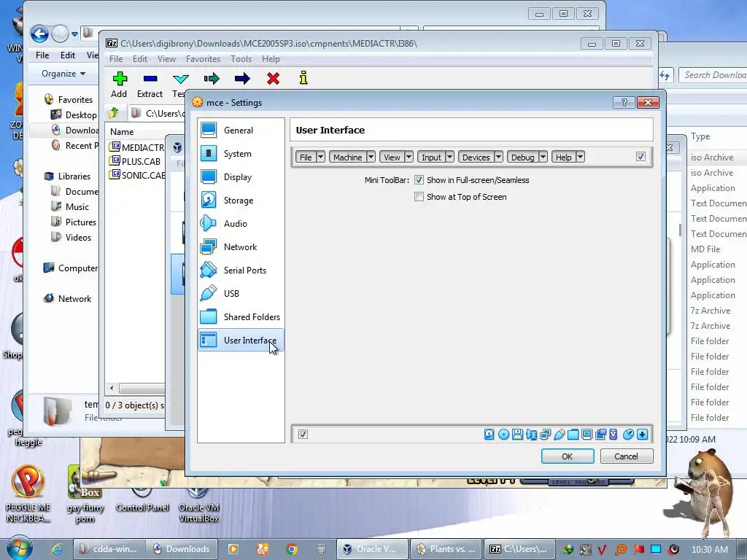The height and width of the screenshot is (560, 747).
Task: Enable Show in Full-screen/Seamless checkbox
Action: point(419,180)
